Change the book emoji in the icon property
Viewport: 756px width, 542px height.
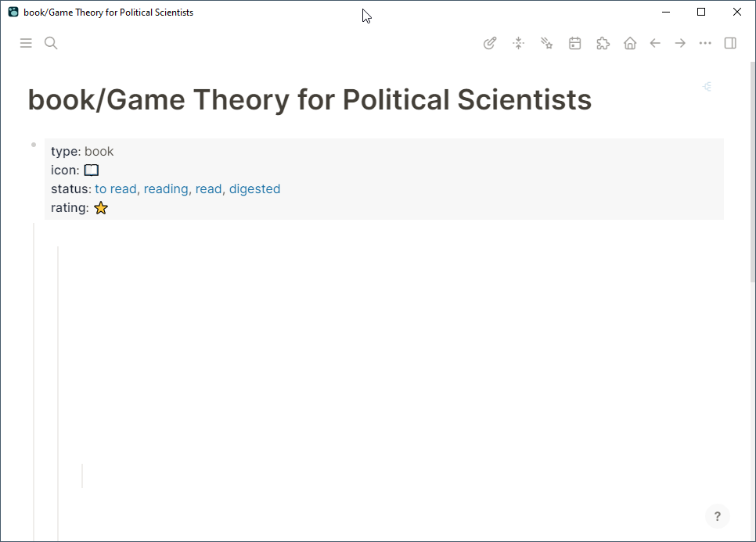[91, 170]
